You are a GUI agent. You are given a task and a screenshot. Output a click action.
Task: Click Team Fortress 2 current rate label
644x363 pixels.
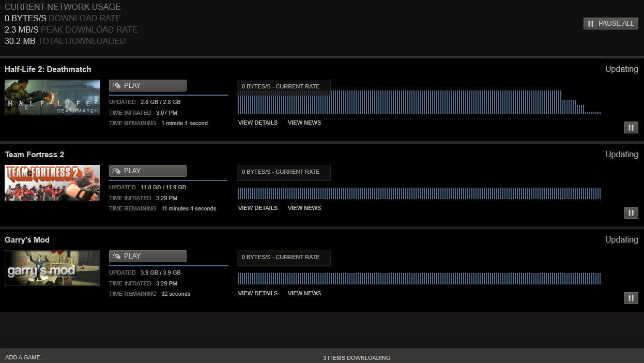281,172
